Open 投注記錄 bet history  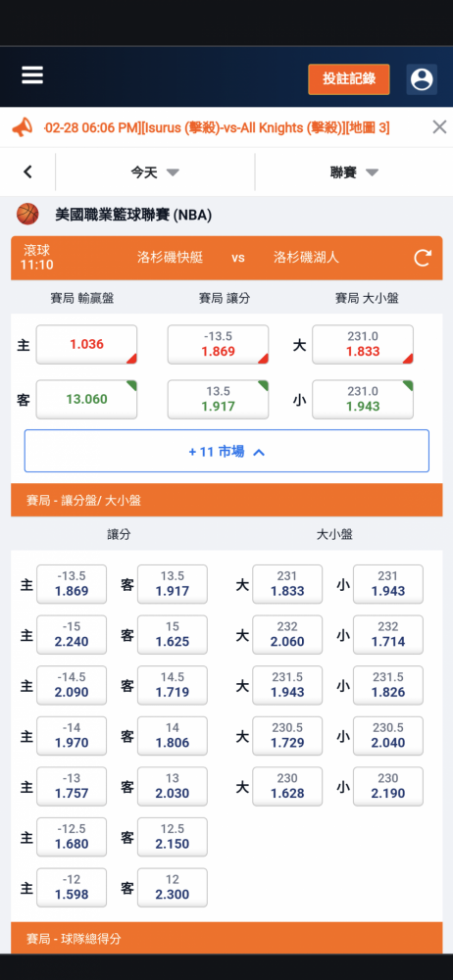348,79
